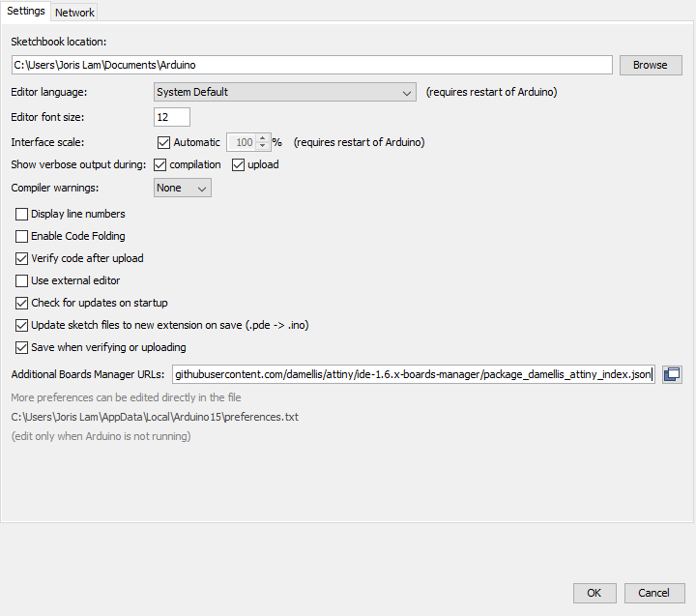Decrease the interface scale percentage with the down arrow

point(262,147)
